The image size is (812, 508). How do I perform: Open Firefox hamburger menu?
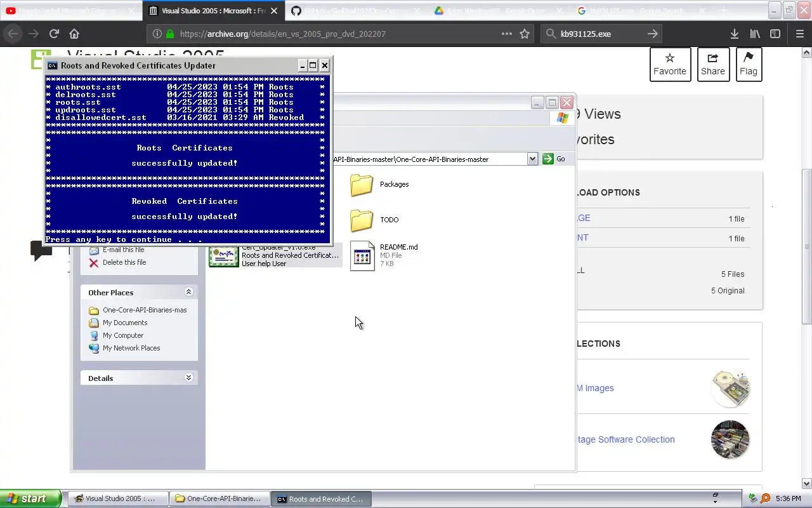pyautogui.click(x=799, y=34)
